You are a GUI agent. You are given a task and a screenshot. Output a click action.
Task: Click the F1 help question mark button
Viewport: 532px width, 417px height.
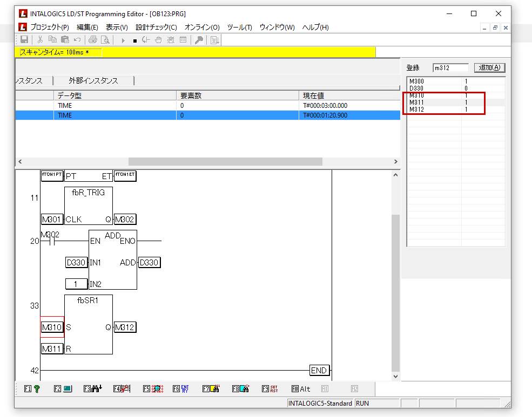(32, 388)
